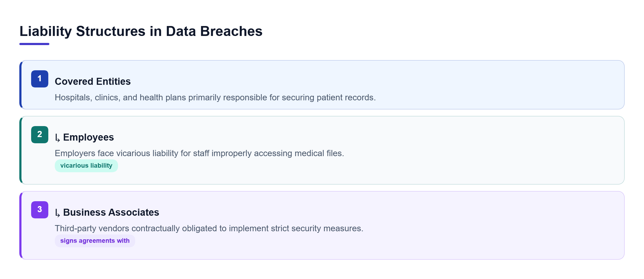Click the Hospitals, clinics, and health plans description
Viewport: 644px width, 279px height.
(215, 97)
